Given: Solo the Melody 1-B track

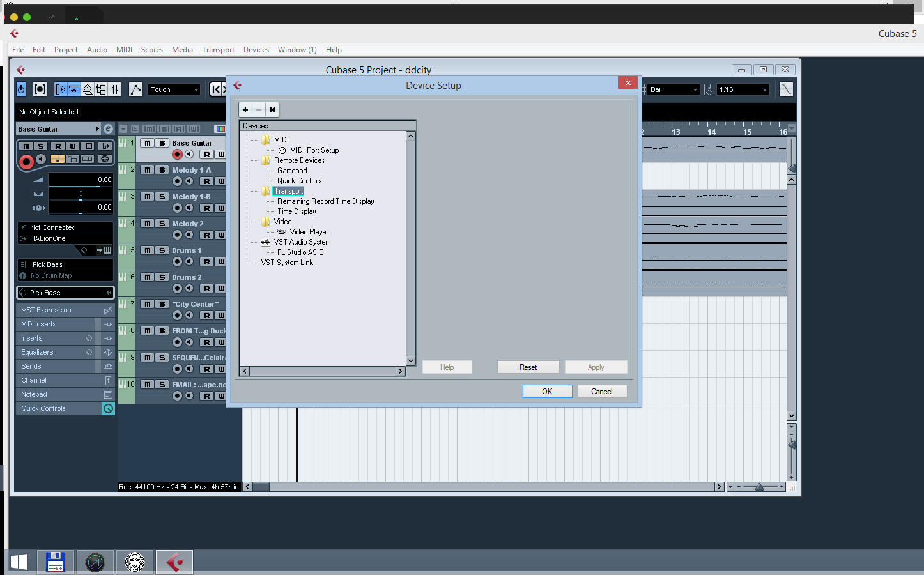Looking at the screenshot, I should pyautogui.click(x=162, y=197).
